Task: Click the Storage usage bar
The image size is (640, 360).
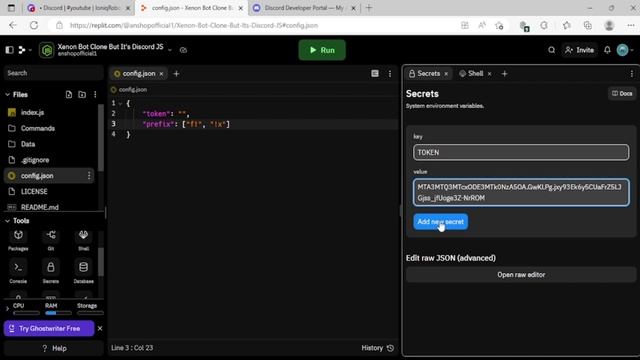Action: [x=90, y=313]
